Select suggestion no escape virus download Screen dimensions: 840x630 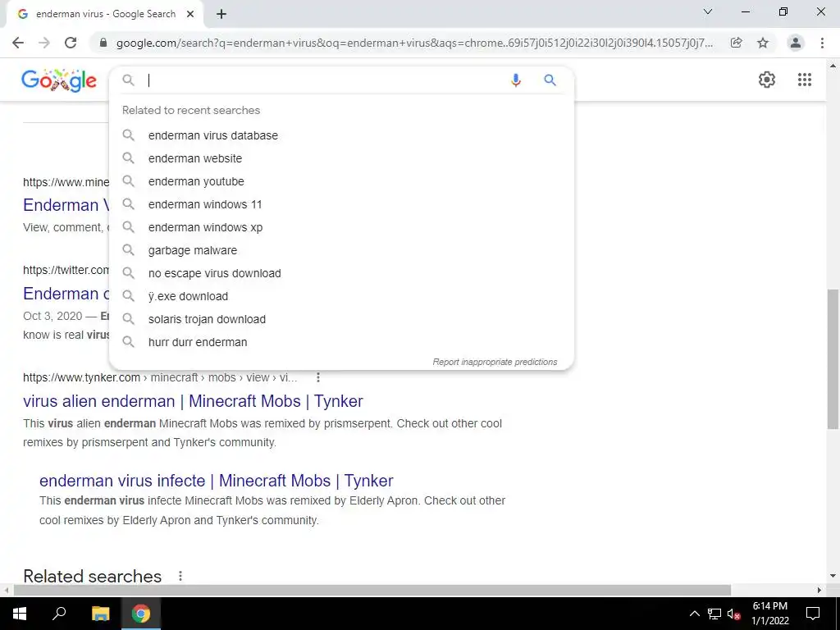(x=341, y=273)
